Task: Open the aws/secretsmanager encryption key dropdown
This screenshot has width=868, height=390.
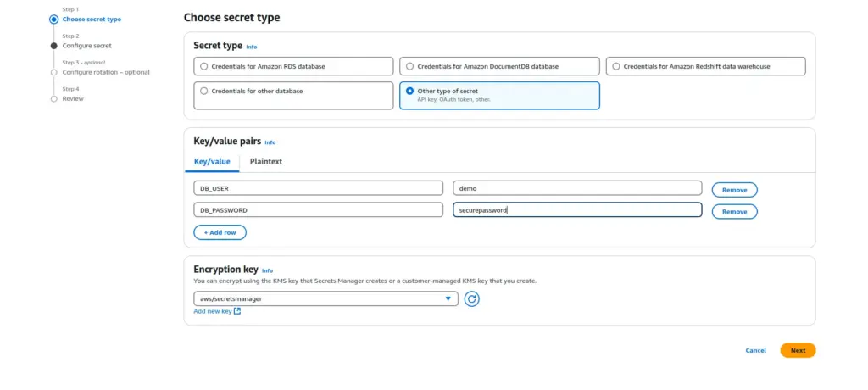Action: 325,298
